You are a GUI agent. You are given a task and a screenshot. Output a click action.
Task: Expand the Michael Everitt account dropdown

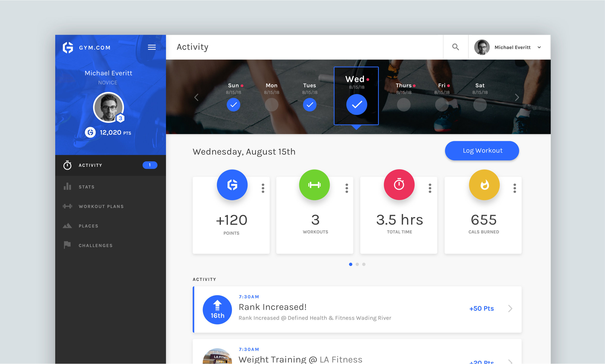tap(539, 47)
